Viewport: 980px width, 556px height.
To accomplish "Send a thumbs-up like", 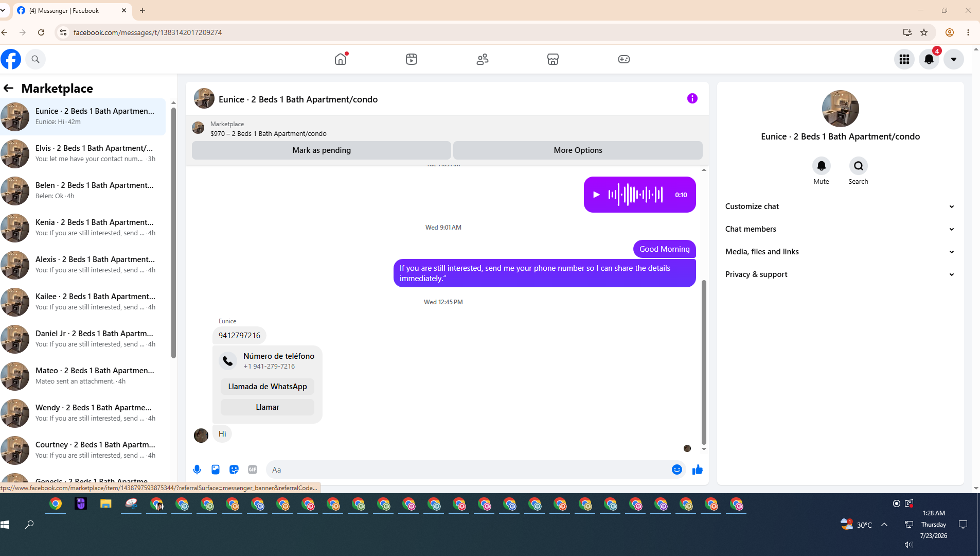I will (x=698, y=470).
